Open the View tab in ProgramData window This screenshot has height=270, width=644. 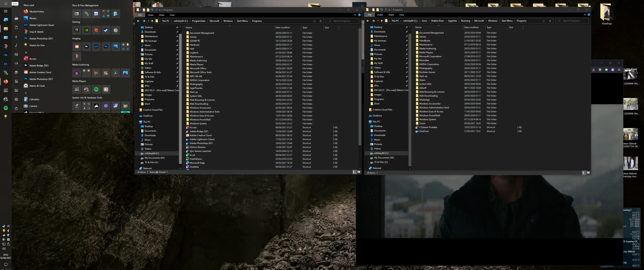172,15
